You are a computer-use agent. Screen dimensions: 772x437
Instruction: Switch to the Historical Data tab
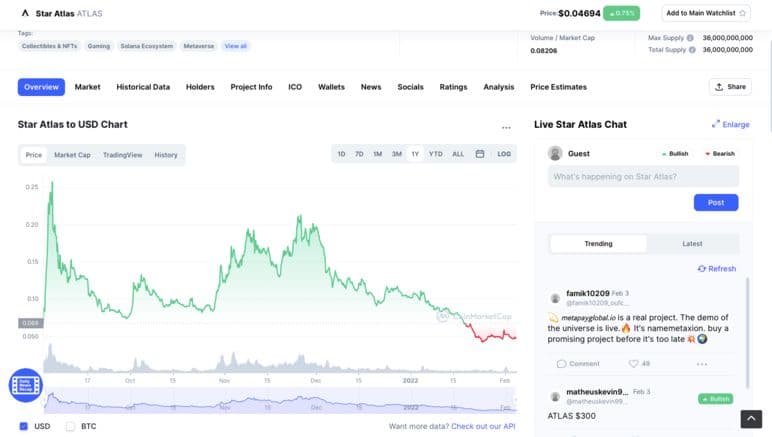143,87
